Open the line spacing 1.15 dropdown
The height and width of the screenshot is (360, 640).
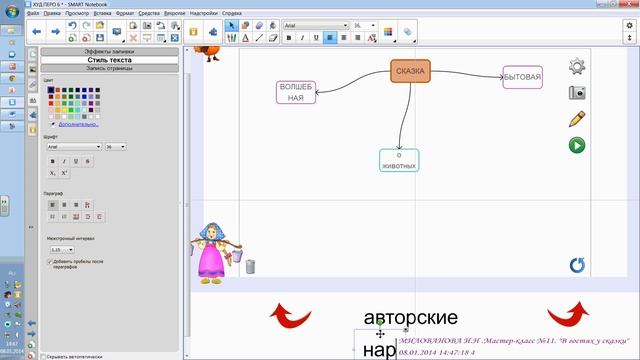point(62,249)
